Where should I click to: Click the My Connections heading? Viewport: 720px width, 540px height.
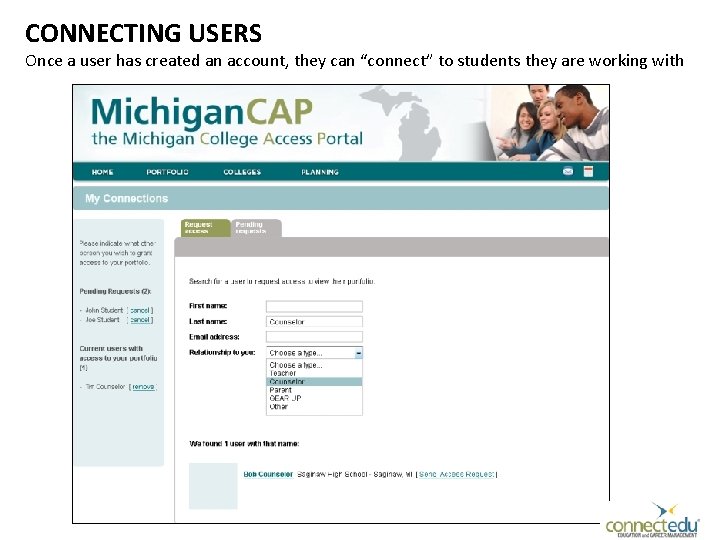126,198
